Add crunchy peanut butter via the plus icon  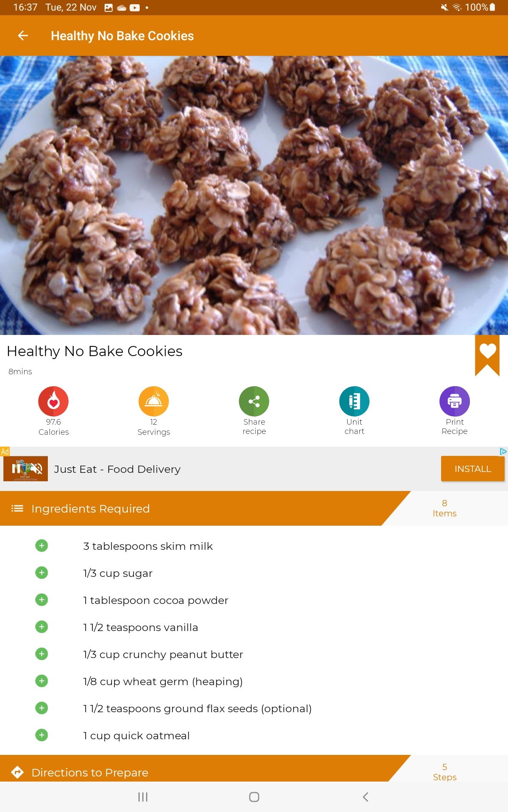(41, 654)
